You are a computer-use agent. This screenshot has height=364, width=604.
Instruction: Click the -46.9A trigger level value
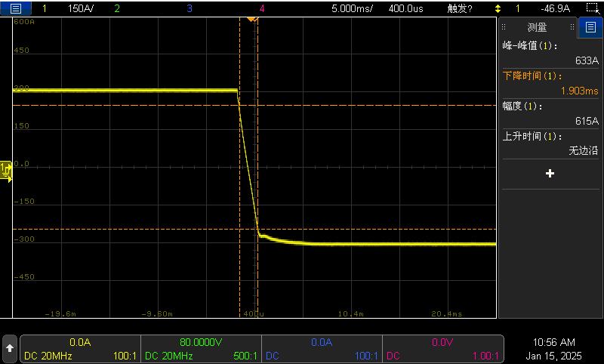pos(555,8)
